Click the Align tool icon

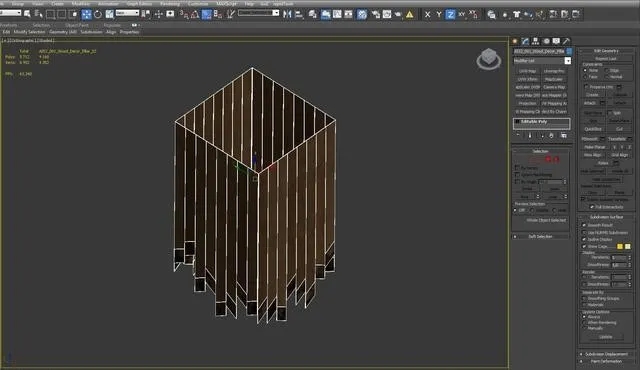coord(299,15)
